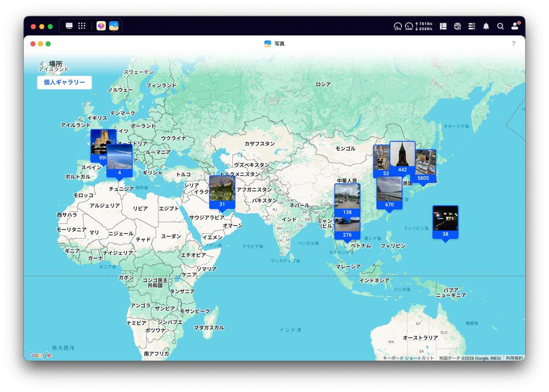549x392 pixels.
Task: Open the notifications bell icon
Action: pyautogui.click(x=486, y=26)
